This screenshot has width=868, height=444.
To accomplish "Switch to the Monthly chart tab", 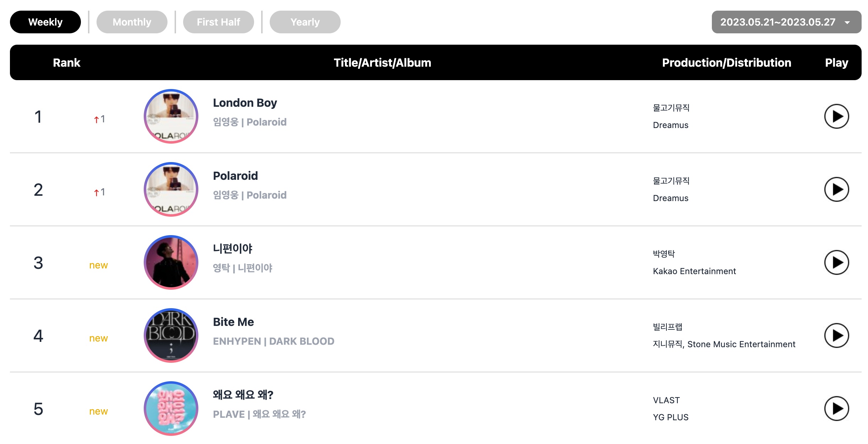I will coord(132,22).
